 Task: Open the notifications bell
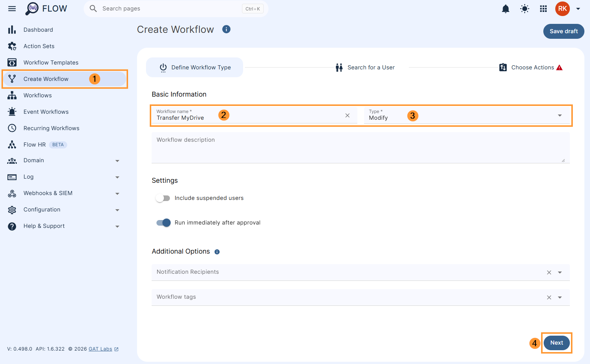[506, 9]
